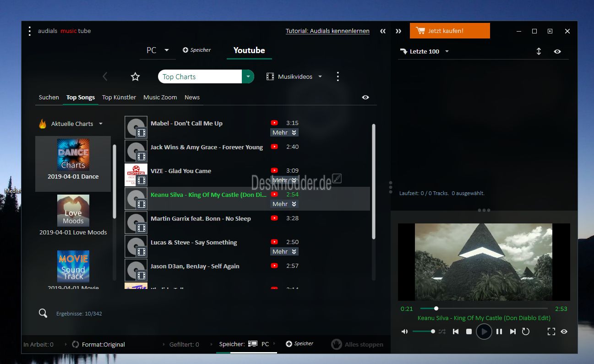Open the Tutorial: Audials kennenlernen link
594x364 pixels.
pyautogui.click(x=327, y=31)
